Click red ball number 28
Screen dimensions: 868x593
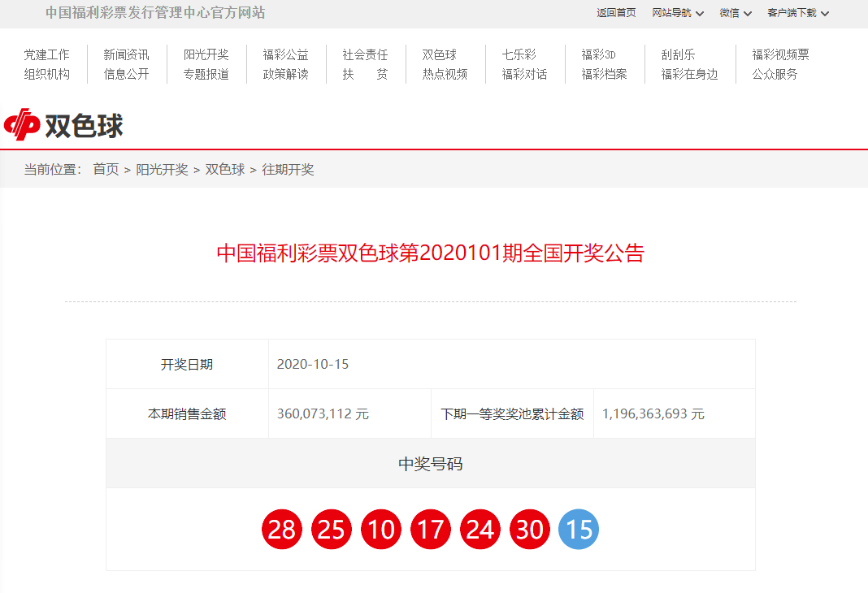click(282, 530)
